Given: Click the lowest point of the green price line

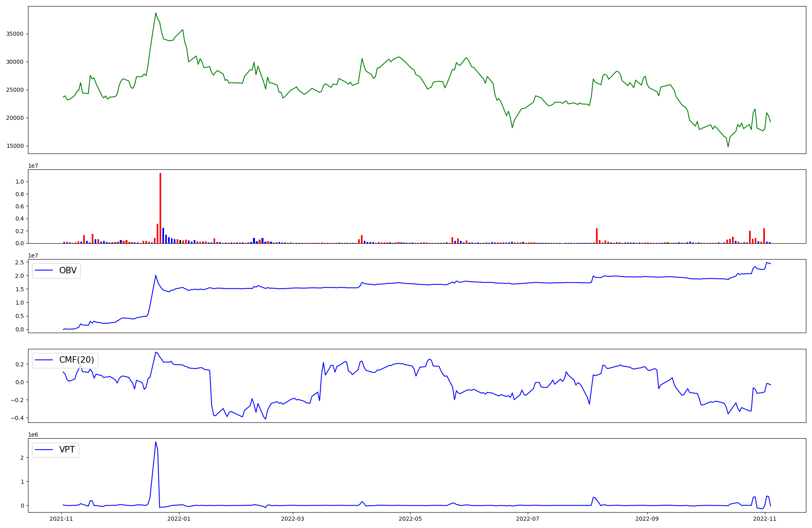Looking at the screenshot, I should coord(728,147).
